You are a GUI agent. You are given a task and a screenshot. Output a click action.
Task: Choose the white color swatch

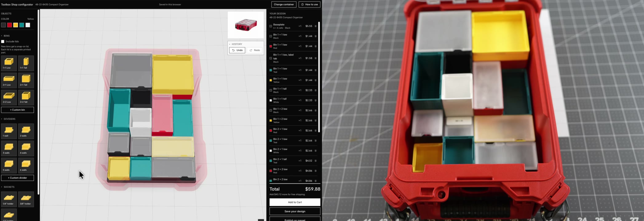click(28, 25)
